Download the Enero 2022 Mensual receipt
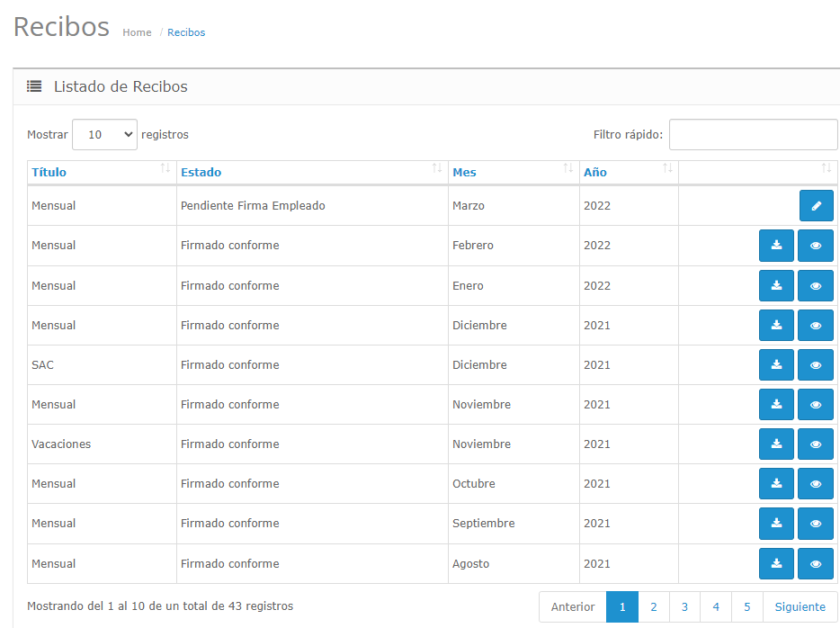The image size is (840, 628). click(776, 286)
